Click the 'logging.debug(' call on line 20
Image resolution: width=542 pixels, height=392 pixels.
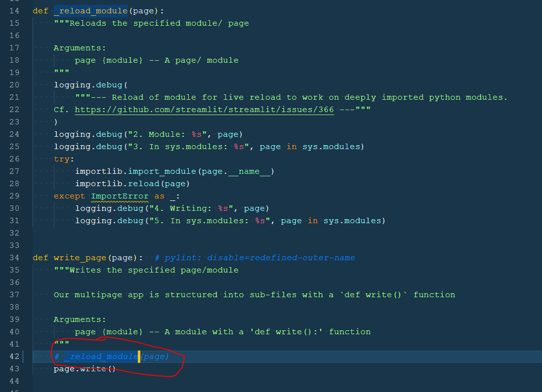point(90,85)
